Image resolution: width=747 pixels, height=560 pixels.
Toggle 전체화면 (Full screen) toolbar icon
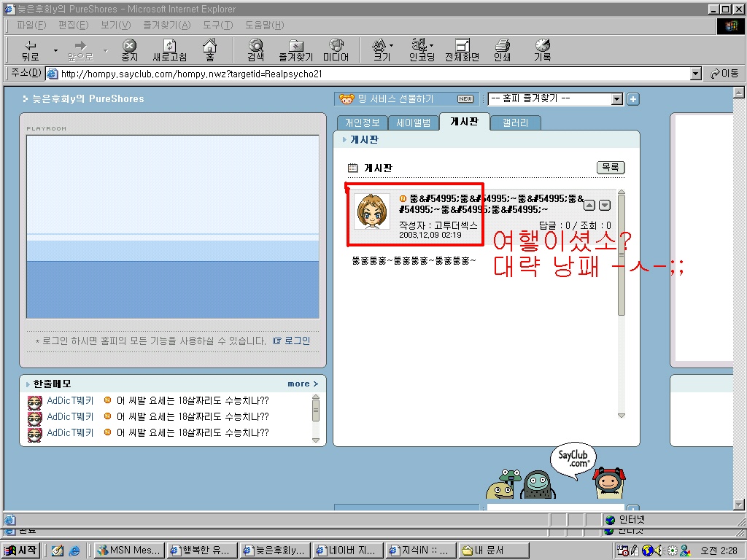(x=462, y=50)
